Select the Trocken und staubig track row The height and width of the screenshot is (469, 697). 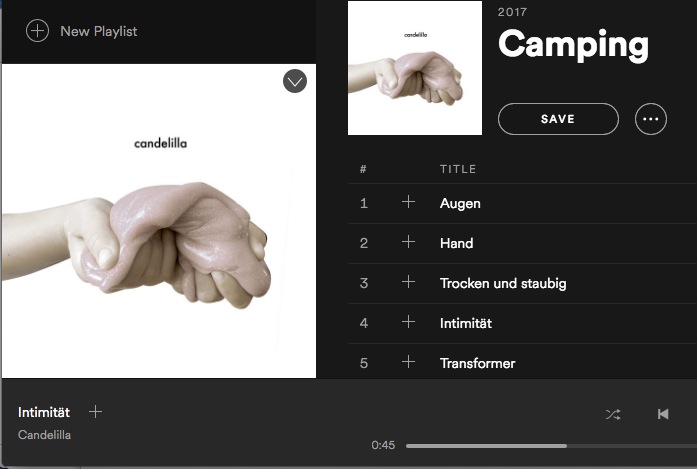coord(522,283)
